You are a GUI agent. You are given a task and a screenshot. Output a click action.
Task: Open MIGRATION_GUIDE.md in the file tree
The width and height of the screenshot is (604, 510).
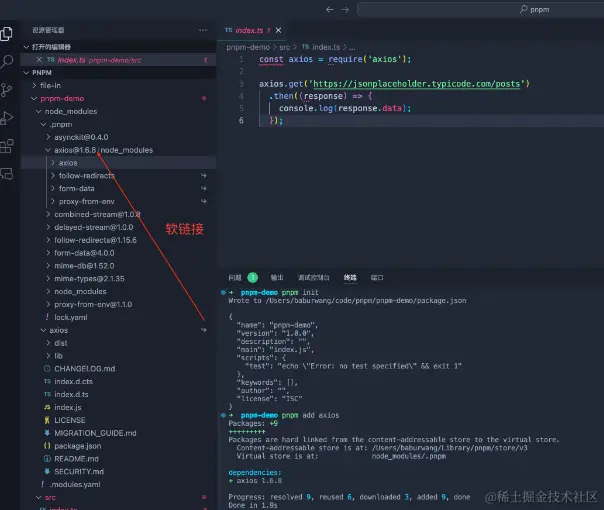pos(118,433)
